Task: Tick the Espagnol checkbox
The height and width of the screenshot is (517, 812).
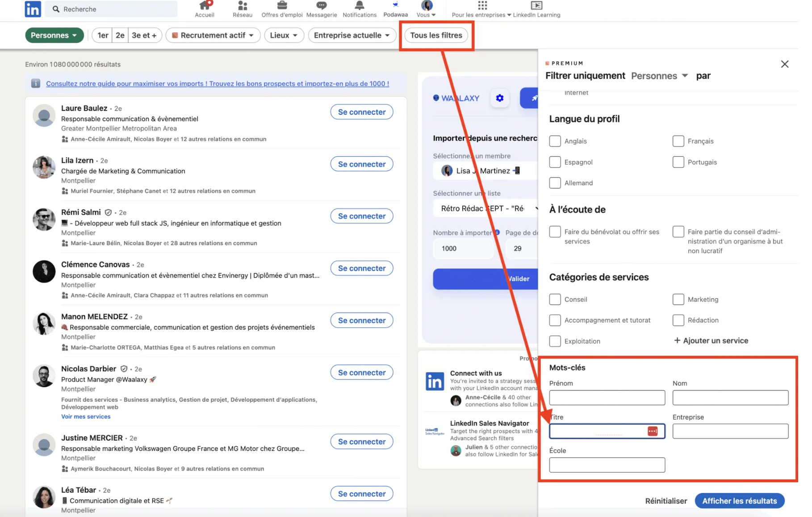Action: pos(555,162)
